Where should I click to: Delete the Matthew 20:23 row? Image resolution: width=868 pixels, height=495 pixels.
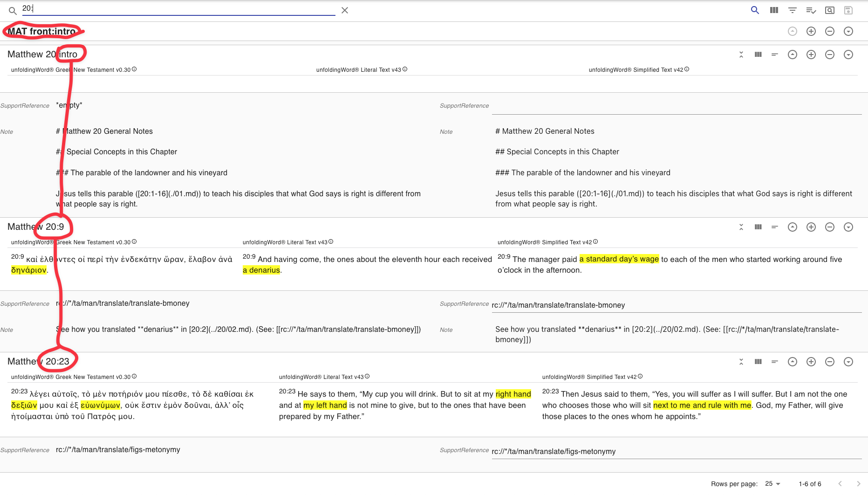coord(830,362)
